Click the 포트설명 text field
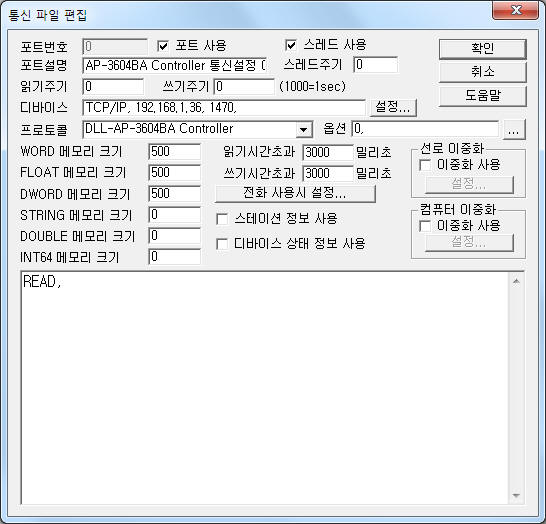The height and width of the screenshot is (524, 546). coord(175,65)
